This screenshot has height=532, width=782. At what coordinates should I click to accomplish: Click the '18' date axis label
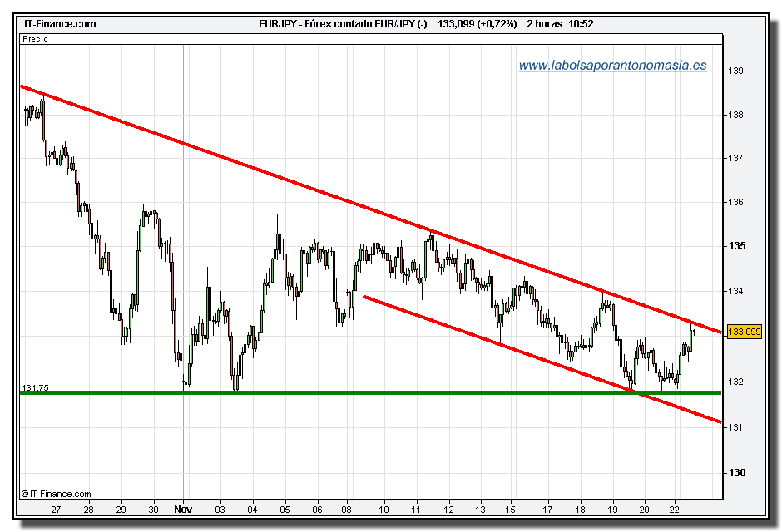point(580,509)
